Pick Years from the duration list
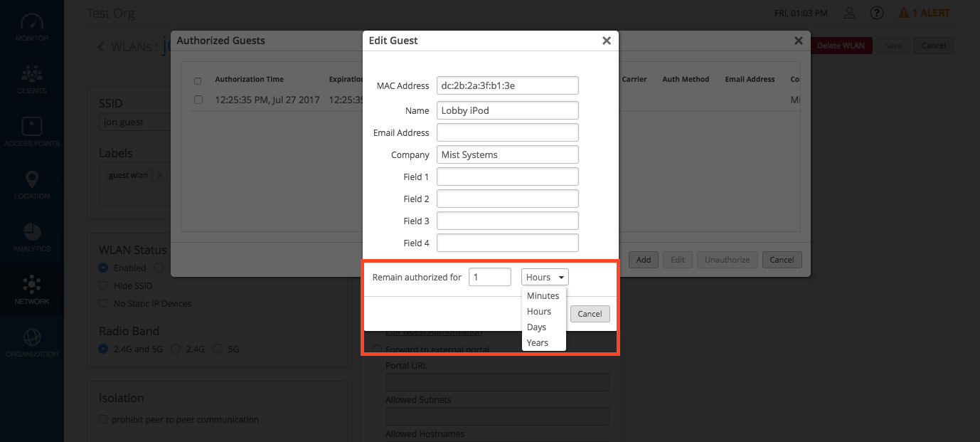This screenshot has width=980, height=442. (x=537, y=343)
